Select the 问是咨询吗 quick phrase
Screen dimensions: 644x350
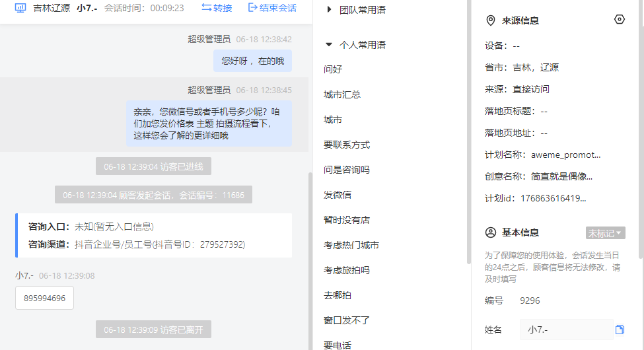tap(347, 170)
